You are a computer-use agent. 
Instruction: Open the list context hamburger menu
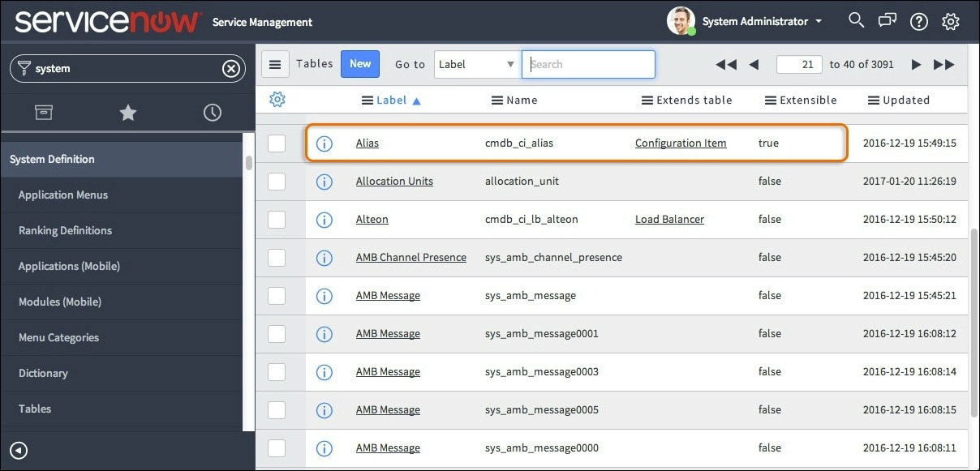pyautogui.click(x=274, y=64)
